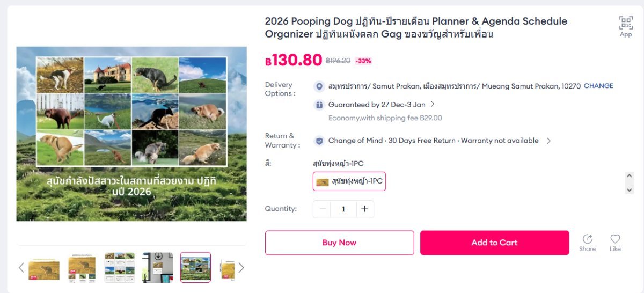Click the return policy shield icon
644x293 pixels.
point(319,141)
